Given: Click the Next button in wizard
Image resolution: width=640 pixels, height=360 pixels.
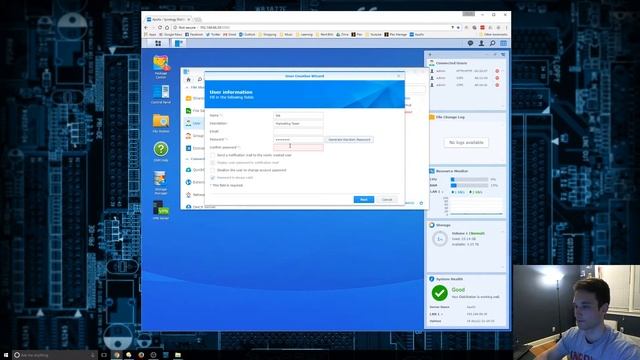Looking at the screenshot, I should [364, 200].
